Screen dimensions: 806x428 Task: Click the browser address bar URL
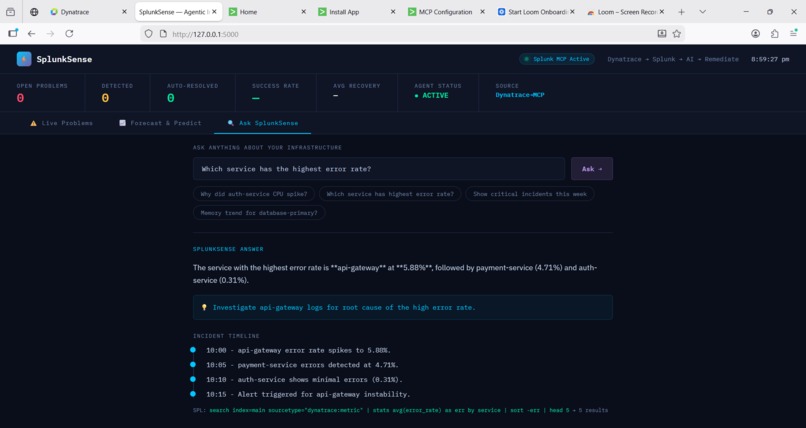[x=205, y=34]
